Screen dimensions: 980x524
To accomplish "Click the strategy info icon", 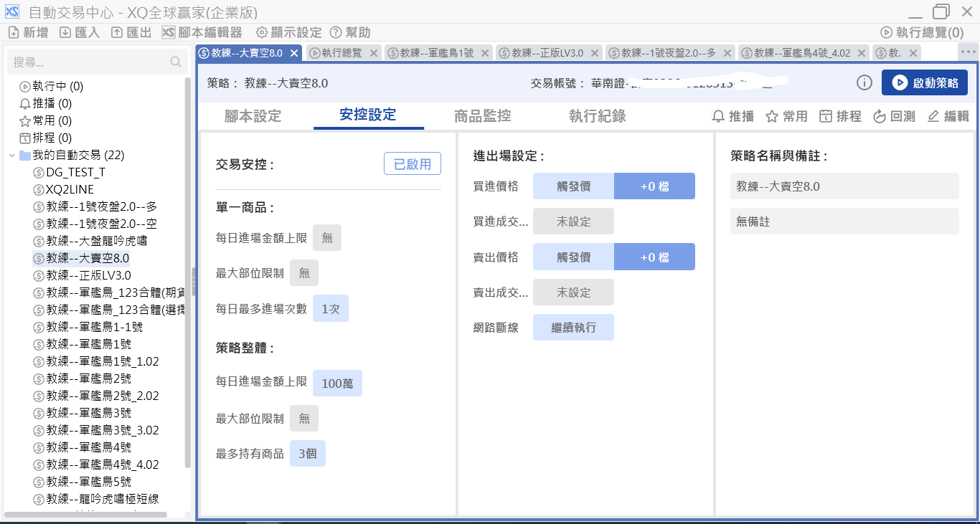I will coord(864,82).
